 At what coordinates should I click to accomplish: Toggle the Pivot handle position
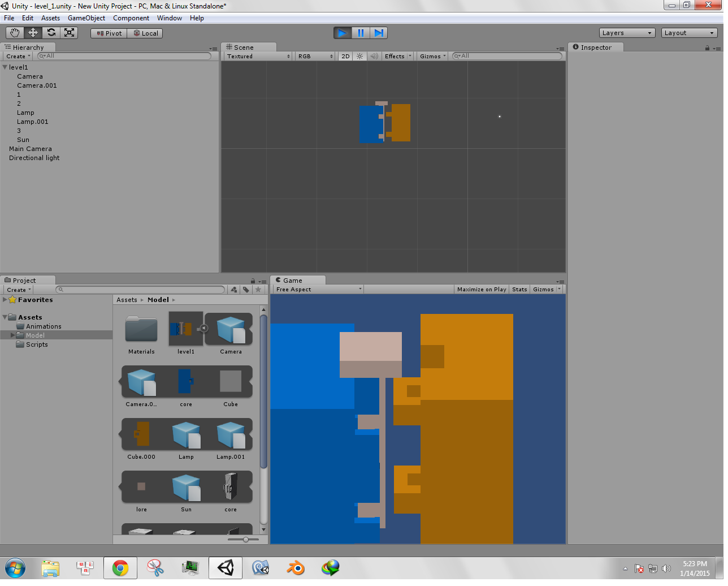tap(109, 33)
